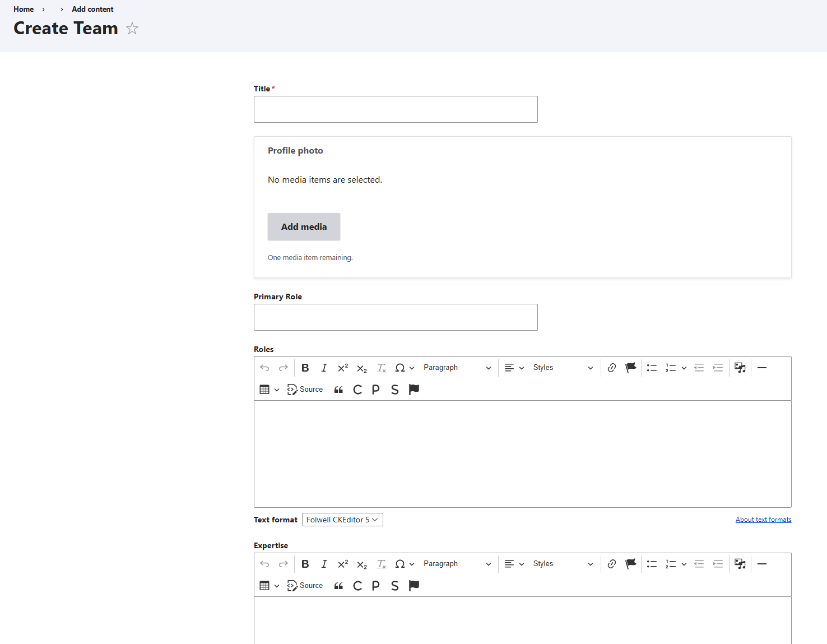Open special characters dropdown in Roles toolbar
The height and width of the screenshot is (644, 827).
(404, 368)
